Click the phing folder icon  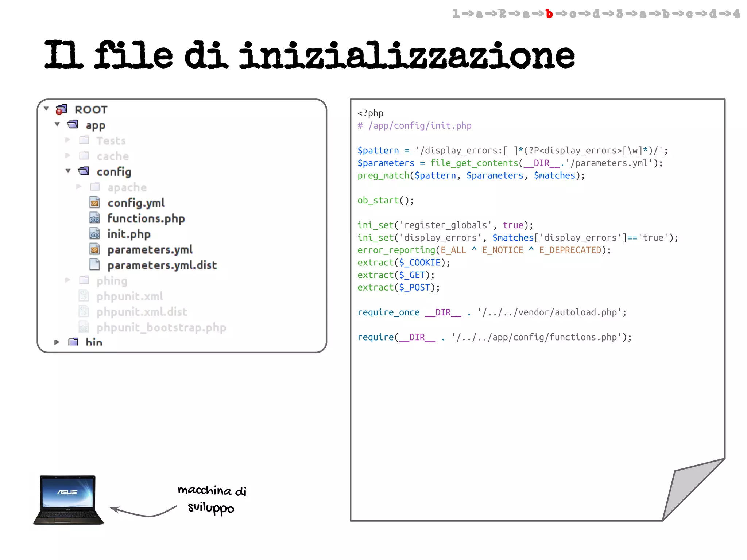tap(84, 280)
